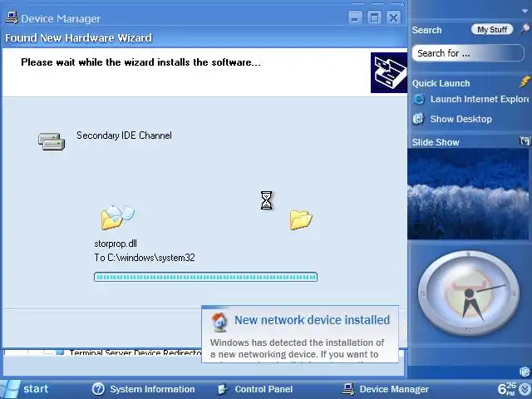Image resolution: width=532 pixels, height=399 pixels.
Task: Click the search magnifier icon in sidebar
Action: tap(525, 29)
